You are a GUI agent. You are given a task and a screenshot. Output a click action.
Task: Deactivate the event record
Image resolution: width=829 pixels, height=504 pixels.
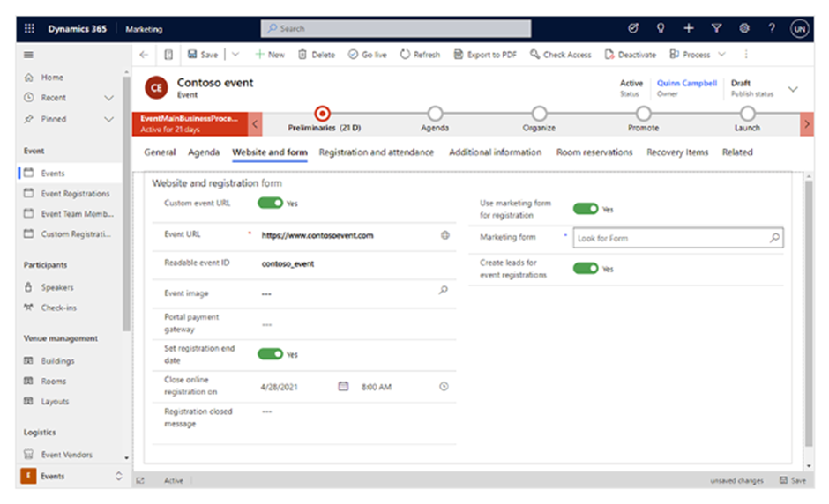click(x=631, y=55)
